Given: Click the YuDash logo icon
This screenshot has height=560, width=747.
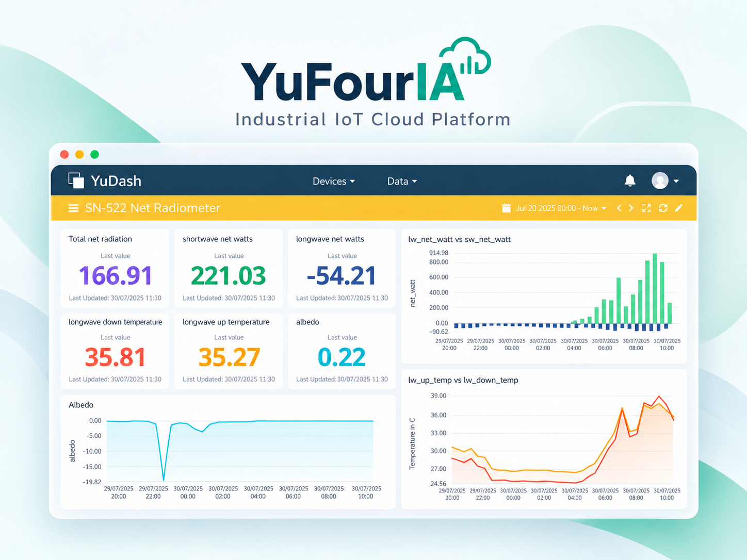Looking at the screenshot, I should point(76,180).
